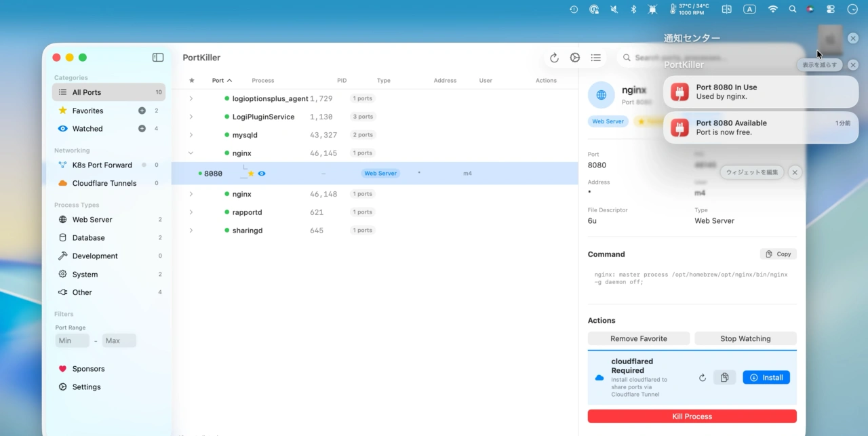Click the red Kill Process button
Image resolution: width=868 pixels, height=436 pixels.
[x=692, y=416]
